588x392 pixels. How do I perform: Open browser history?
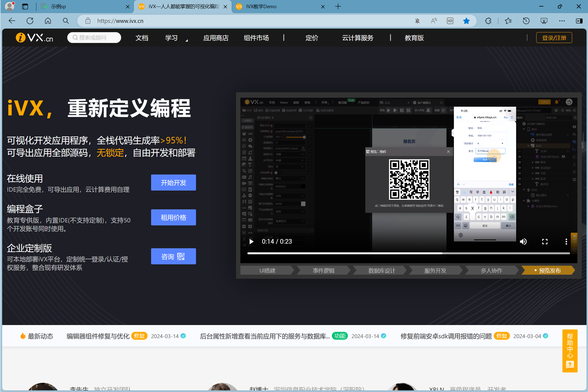pos(526,21)
